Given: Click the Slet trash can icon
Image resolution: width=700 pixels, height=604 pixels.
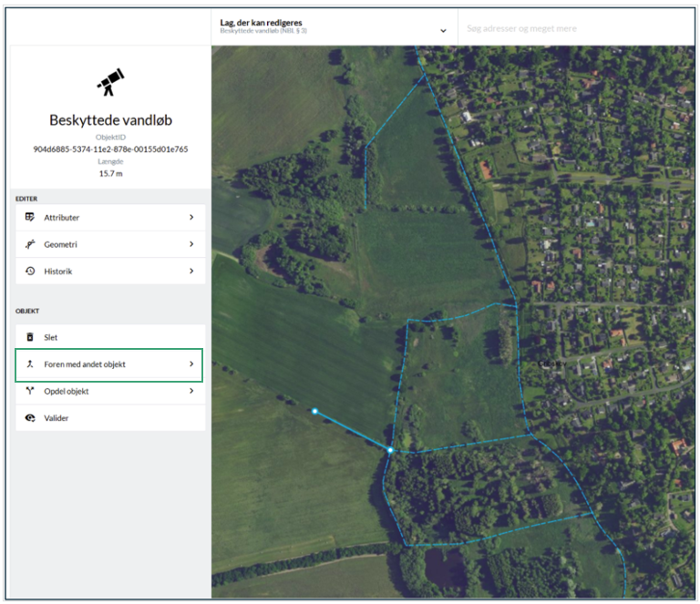Looking at the screenshot, I should (30, 337).
